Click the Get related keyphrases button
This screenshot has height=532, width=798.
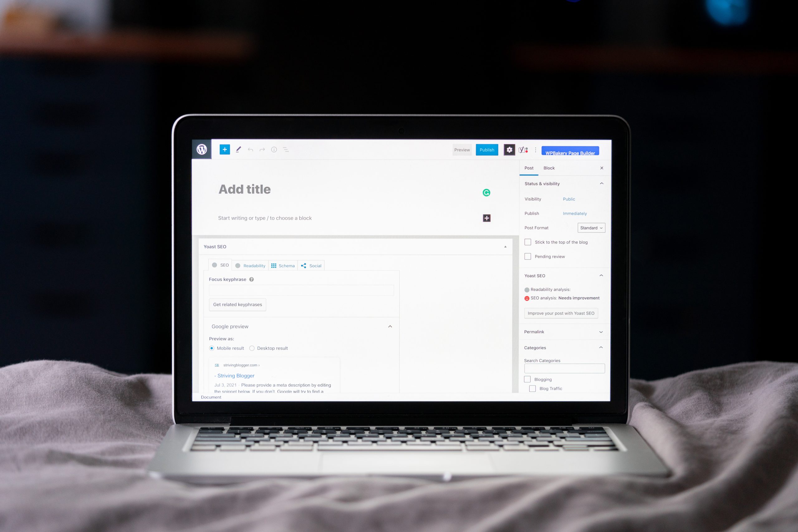pos(237,304)
